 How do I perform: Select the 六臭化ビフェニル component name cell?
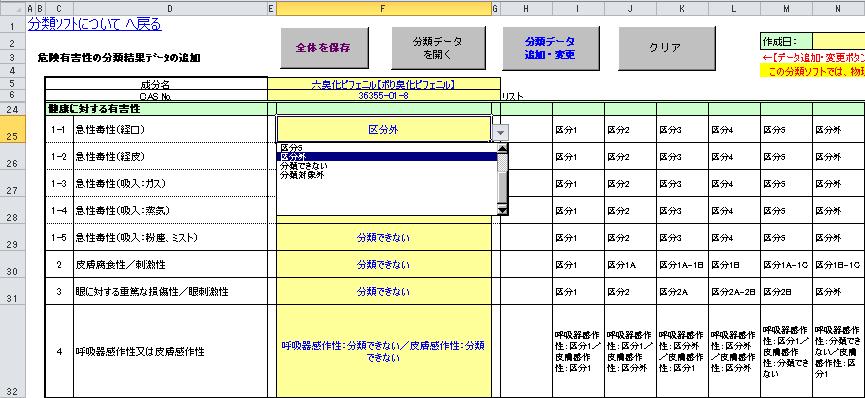coord(383,84)
